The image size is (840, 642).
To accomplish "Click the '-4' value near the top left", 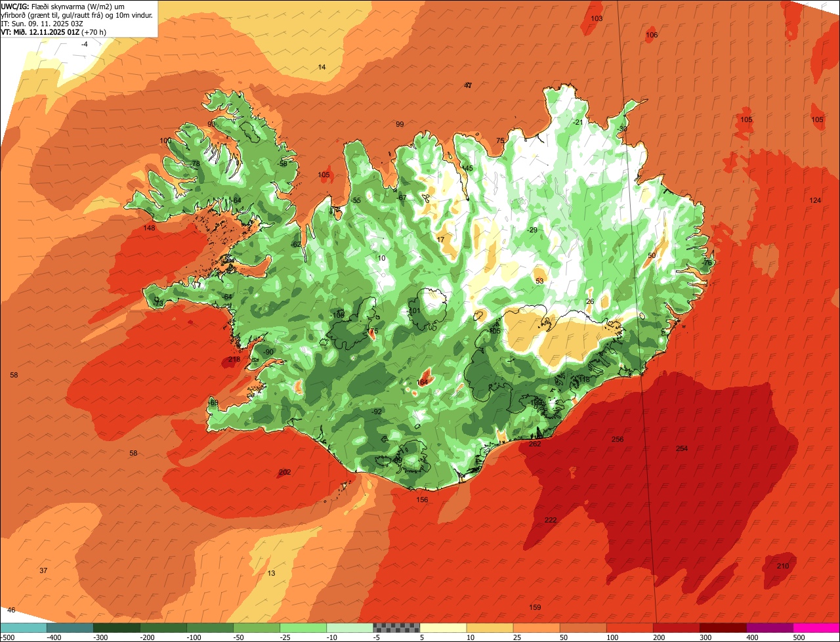I will pos(84,44).
